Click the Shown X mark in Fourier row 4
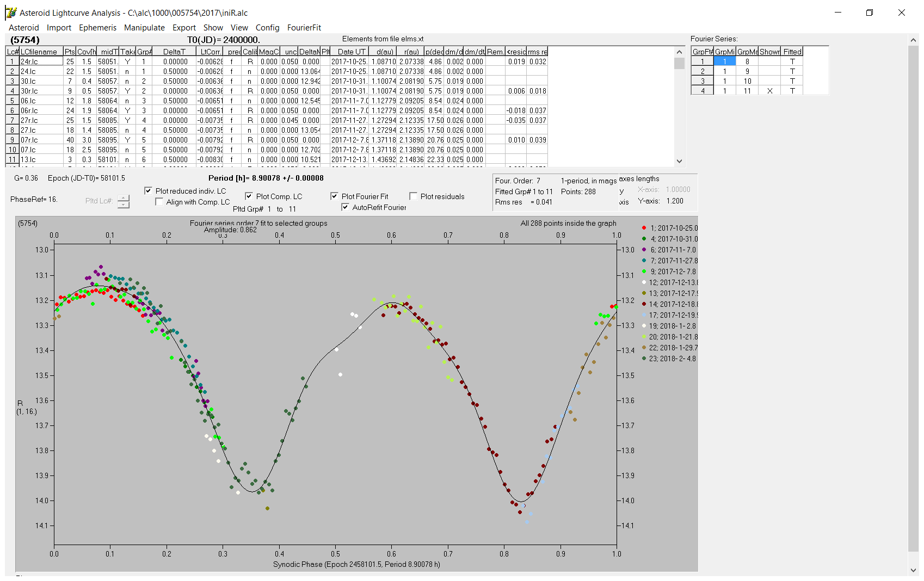 (769, 91)
